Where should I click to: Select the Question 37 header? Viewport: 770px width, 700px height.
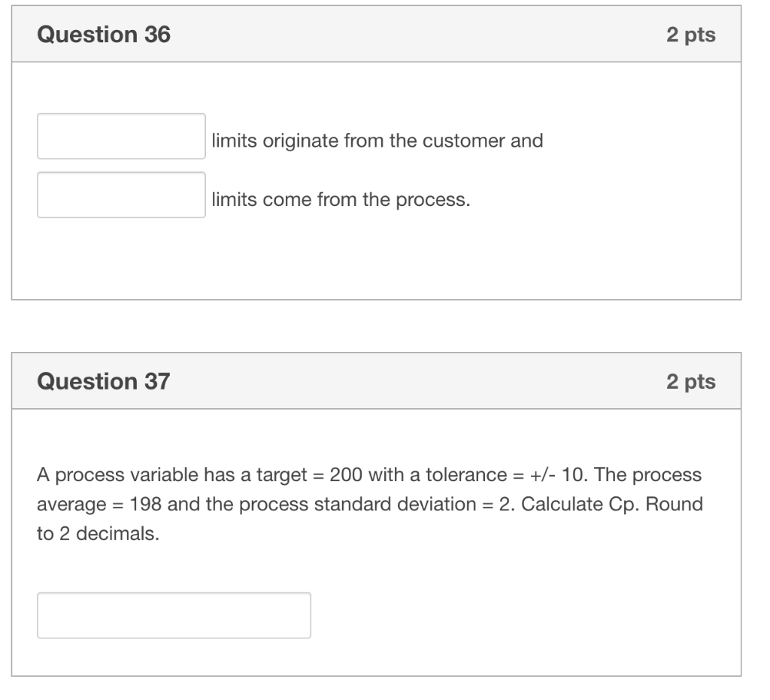click(104, 381)
